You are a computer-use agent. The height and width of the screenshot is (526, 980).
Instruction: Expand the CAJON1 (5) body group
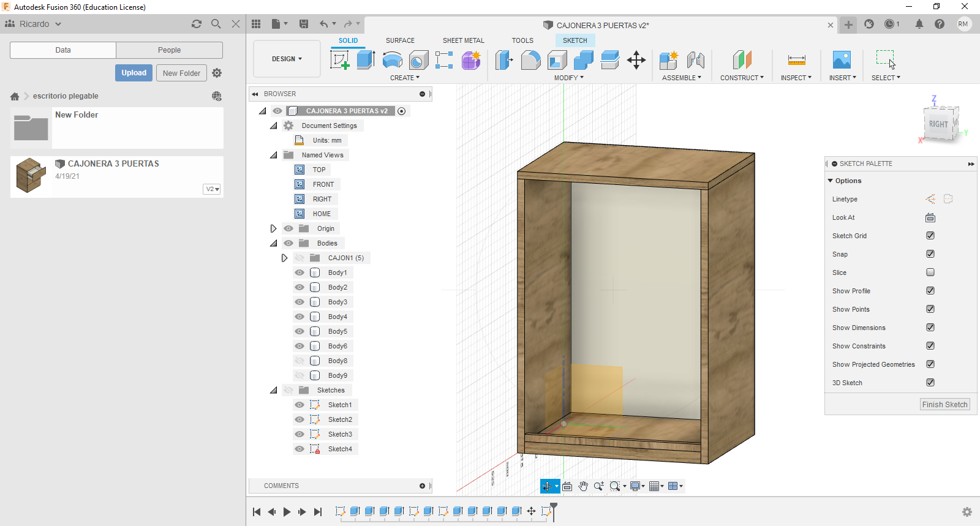(284, 258)
